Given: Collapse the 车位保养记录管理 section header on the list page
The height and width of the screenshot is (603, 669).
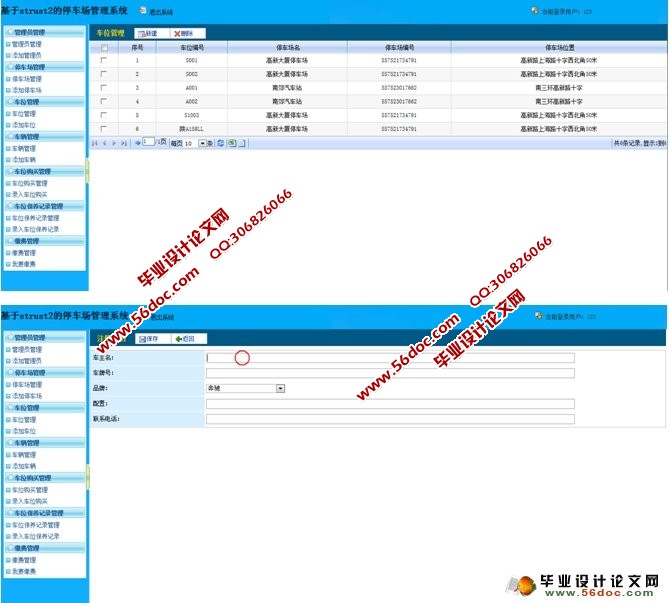Looking at the screenshot, I should click(45, 206).
